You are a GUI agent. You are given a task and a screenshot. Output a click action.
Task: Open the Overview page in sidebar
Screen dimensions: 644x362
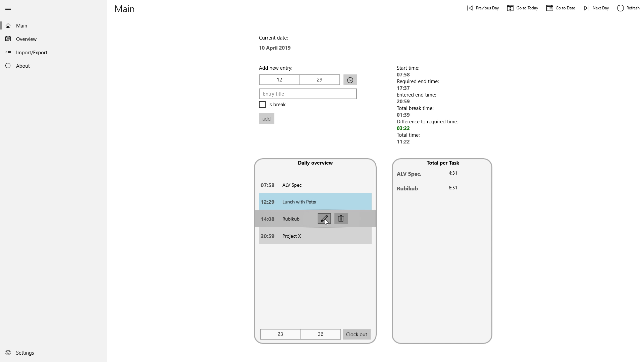click(x=26, y=39)
